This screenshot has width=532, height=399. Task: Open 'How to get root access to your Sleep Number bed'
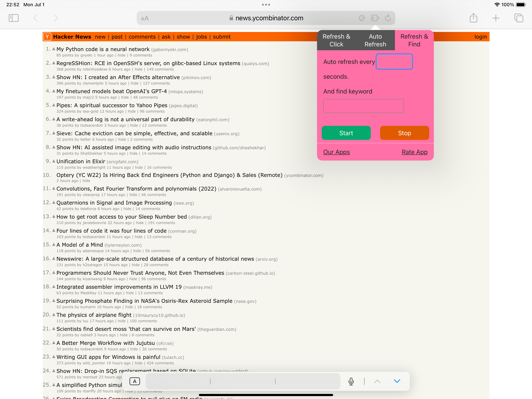pos(122,217)
